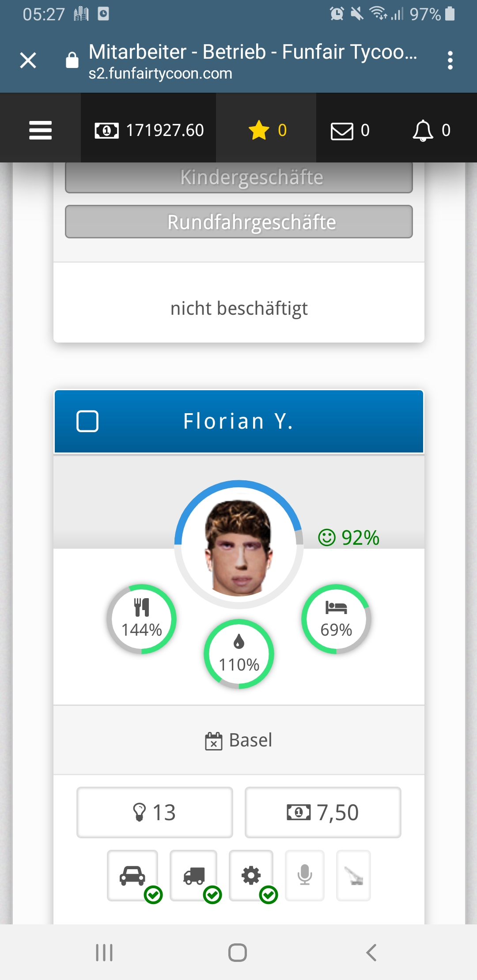Tick the checkbox next to Florian Y.
Image resolution: width=477 pixels, height=980 pixels.
(x=87, y=421)
